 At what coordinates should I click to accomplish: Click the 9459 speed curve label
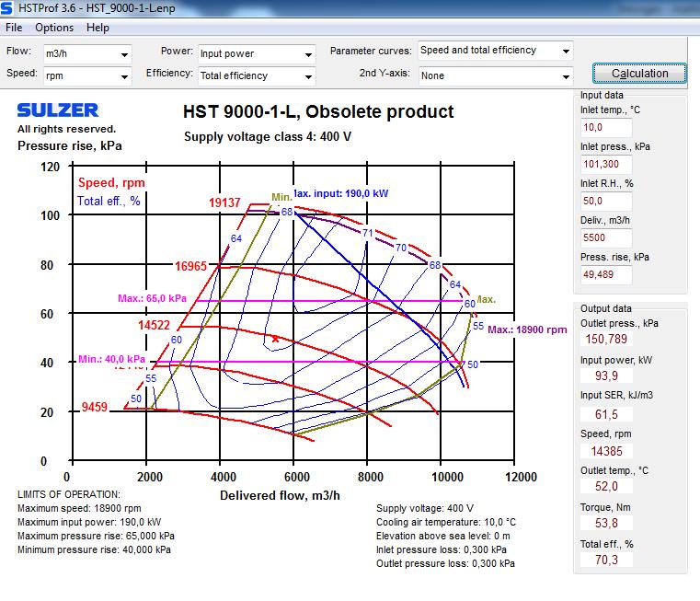tap(94, 407)
